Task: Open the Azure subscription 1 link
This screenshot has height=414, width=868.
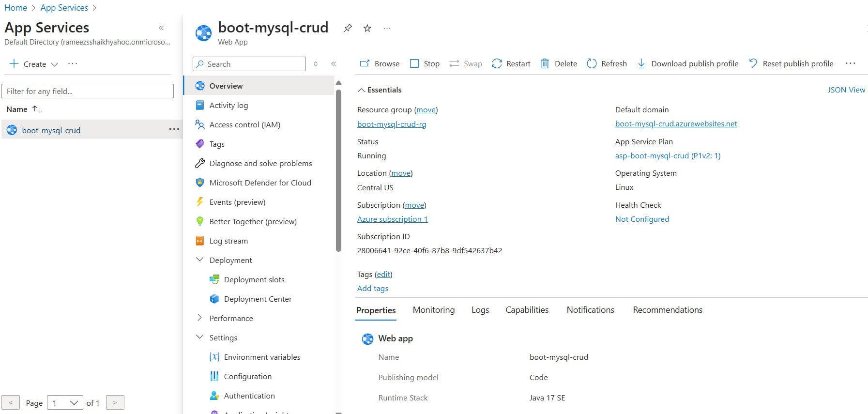Action: 393,219
